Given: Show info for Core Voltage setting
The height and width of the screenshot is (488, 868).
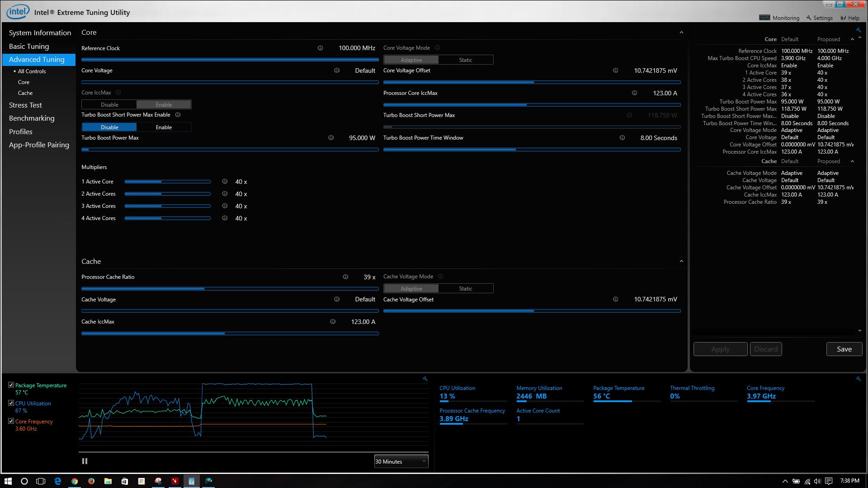Looking at the screenshot, I should 337,70.
